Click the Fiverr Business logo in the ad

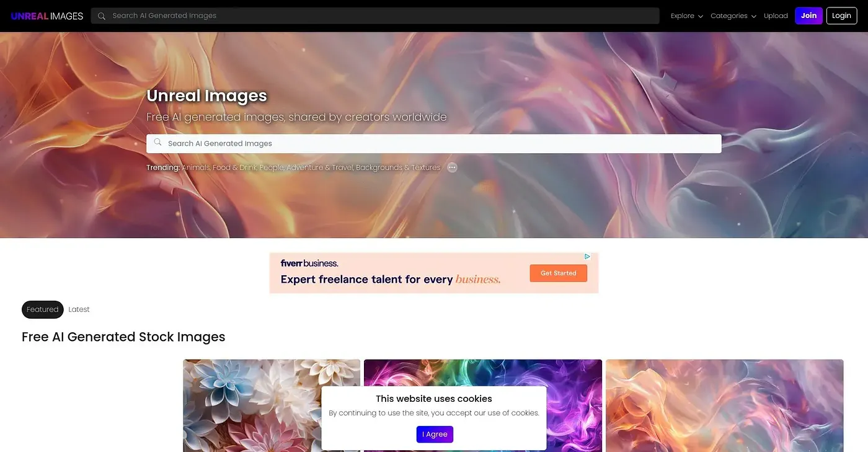(x=309, y=263)
